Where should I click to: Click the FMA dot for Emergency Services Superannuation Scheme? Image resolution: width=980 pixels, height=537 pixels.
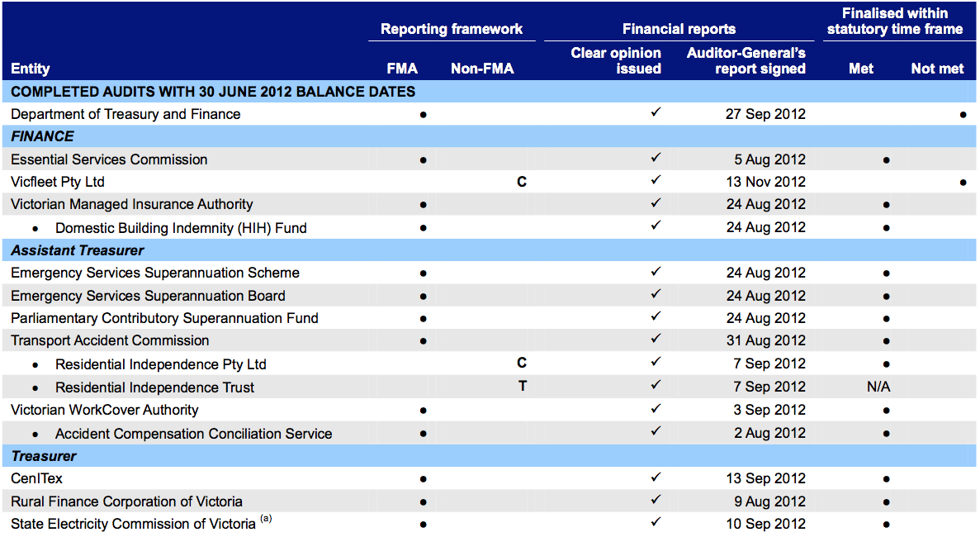423,273
